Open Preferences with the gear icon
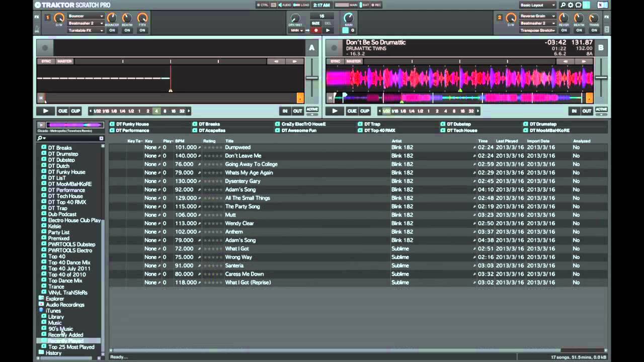The image size is (644, 362). 571,5
